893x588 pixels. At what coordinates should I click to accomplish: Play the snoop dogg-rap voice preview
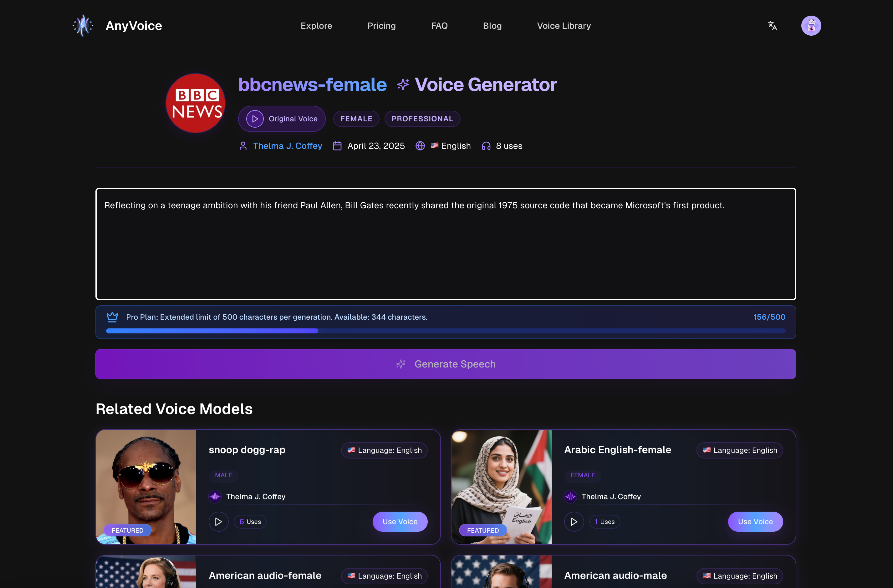pos(218,521)
